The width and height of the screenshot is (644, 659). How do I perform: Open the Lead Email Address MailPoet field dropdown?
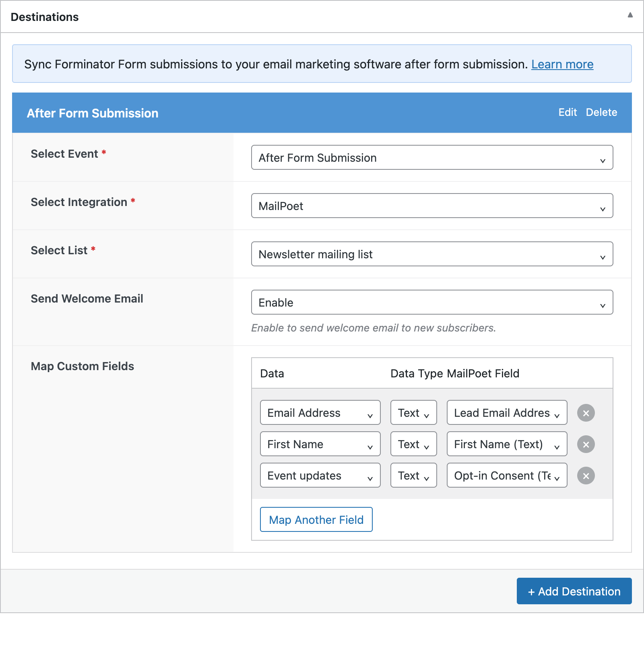click(x=507, y=412)
